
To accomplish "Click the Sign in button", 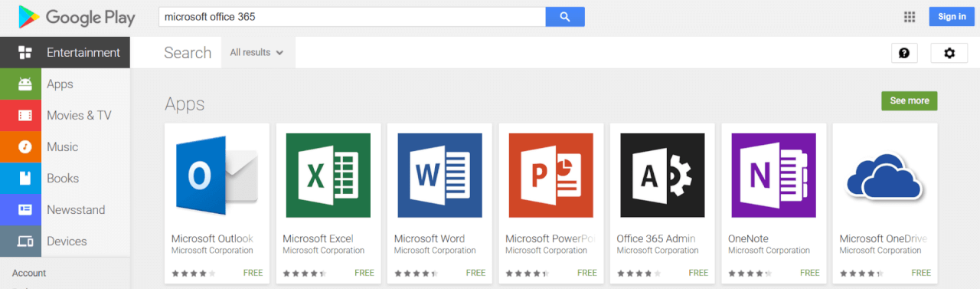I will click(952, 17).
